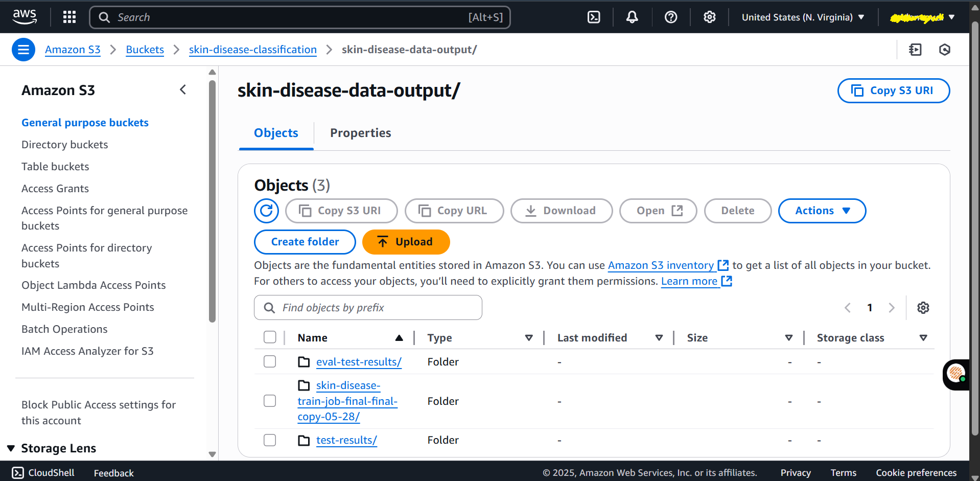Screen dimensions: 980x481
Task: Open the region selector dropdown
Action: (803, 17)
